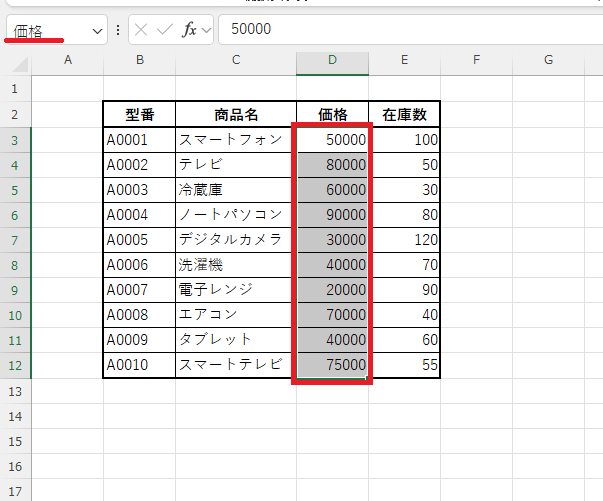Click the テレビ cell
The image size is (603, 501).
tap(236, 165)
